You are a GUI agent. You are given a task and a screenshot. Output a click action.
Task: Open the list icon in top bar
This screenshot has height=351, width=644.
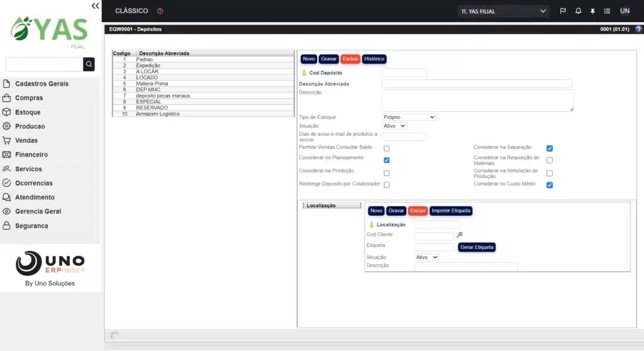pos(607,11)
